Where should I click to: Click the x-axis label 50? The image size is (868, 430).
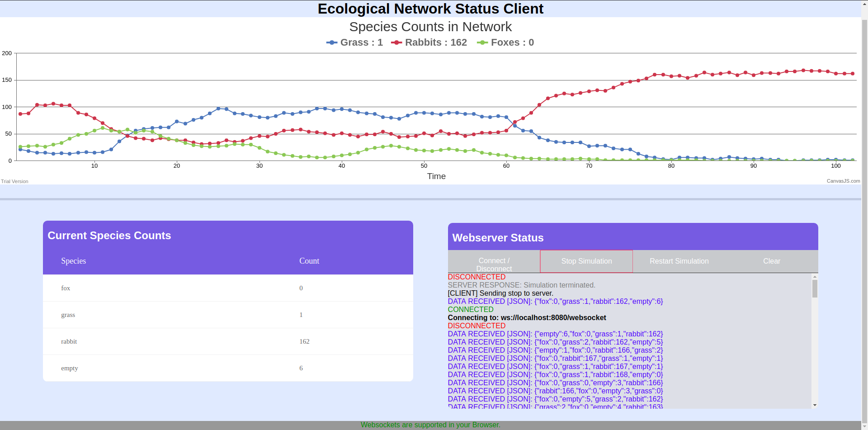coord(424,166)
